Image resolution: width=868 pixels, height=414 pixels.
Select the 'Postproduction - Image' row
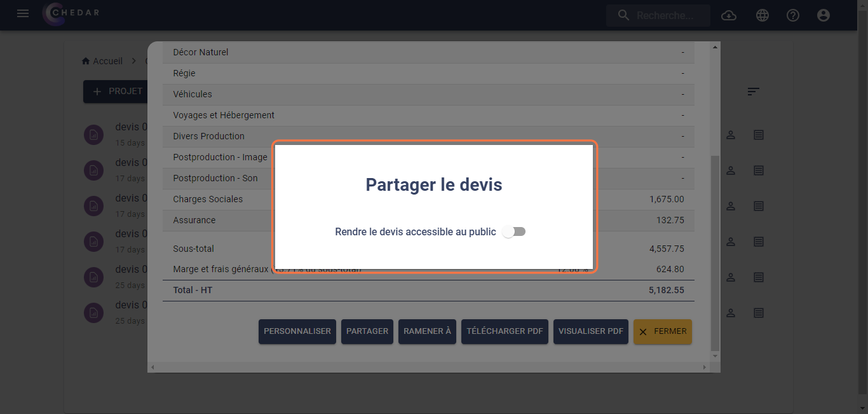tap(428, 157)
